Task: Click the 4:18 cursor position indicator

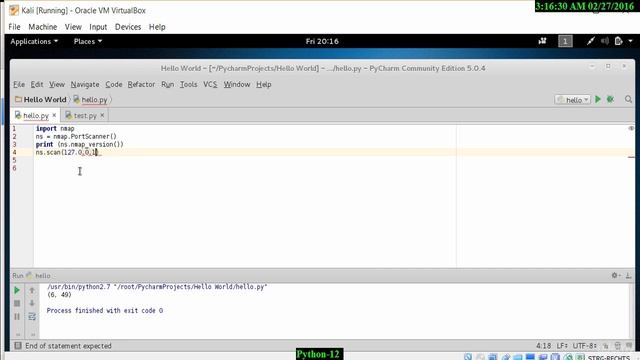Action: coord(543,346)
